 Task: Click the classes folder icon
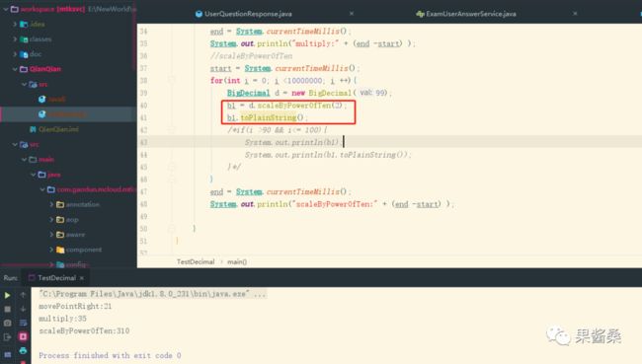click(24, 39)
